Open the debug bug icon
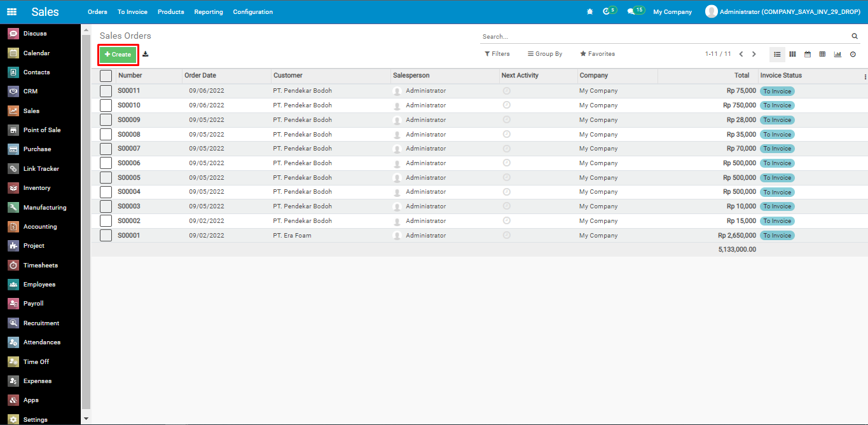This screenshot has width=868, height=425. point(589,12)
